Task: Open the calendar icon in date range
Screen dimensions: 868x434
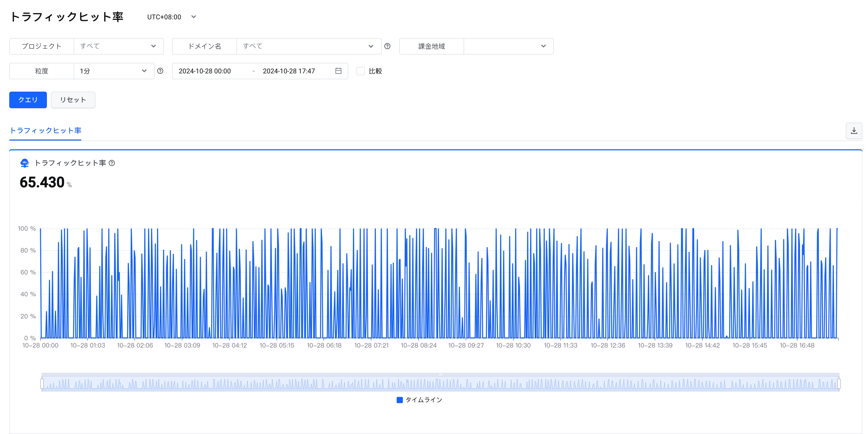Action: [x=338, y=71]
